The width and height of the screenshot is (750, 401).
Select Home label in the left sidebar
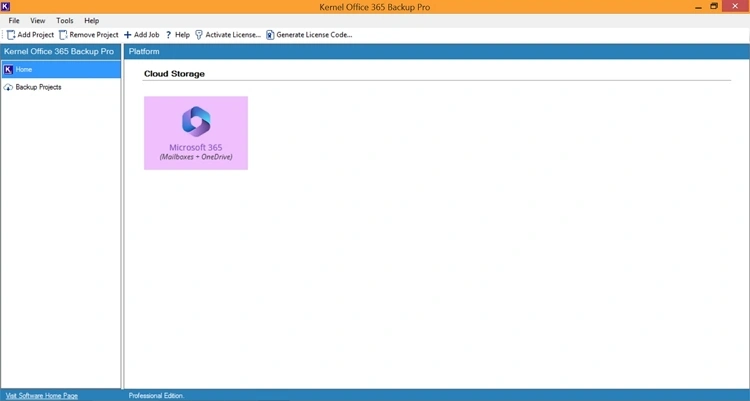24,69
